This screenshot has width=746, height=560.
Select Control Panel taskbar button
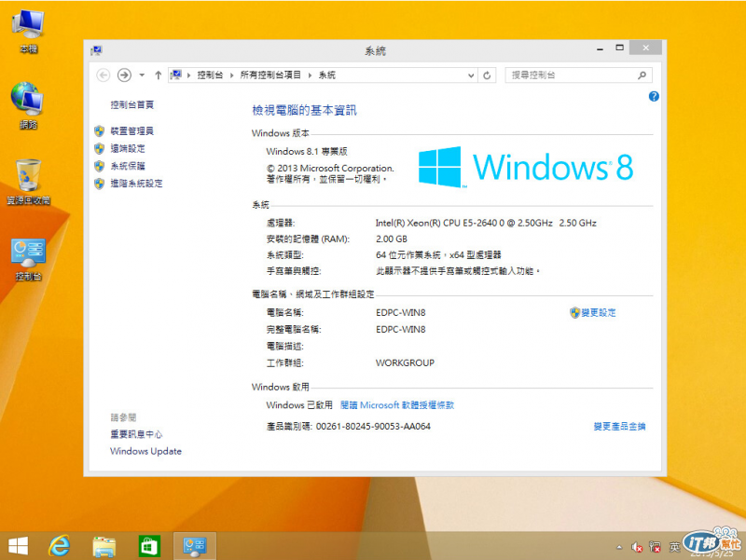point(195,546)
